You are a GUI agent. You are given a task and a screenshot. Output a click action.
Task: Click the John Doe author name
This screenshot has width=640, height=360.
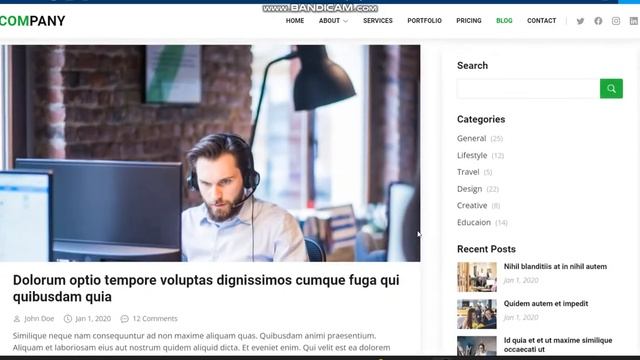click(x=39, y=319)
